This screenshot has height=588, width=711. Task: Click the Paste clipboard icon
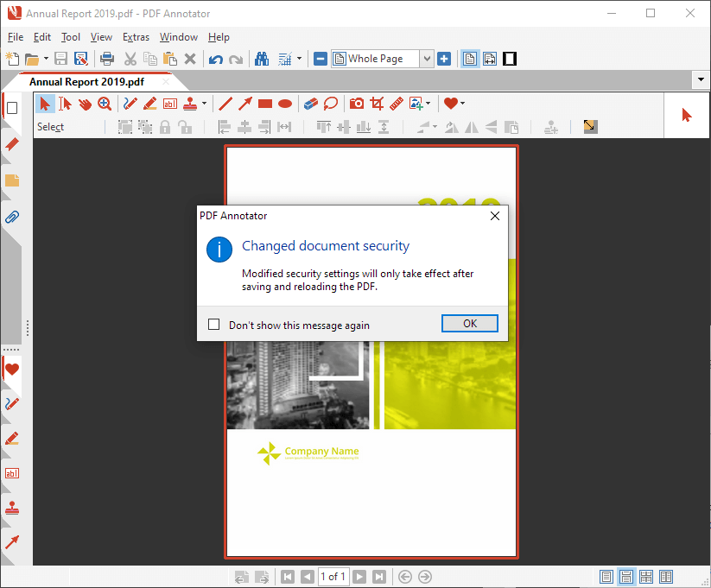(x=170, y=59)
